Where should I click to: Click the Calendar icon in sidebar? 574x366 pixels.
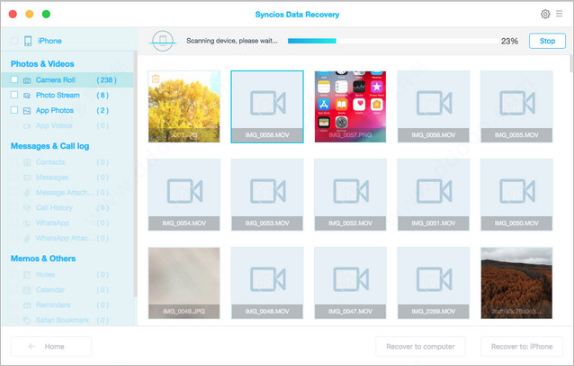27,290
